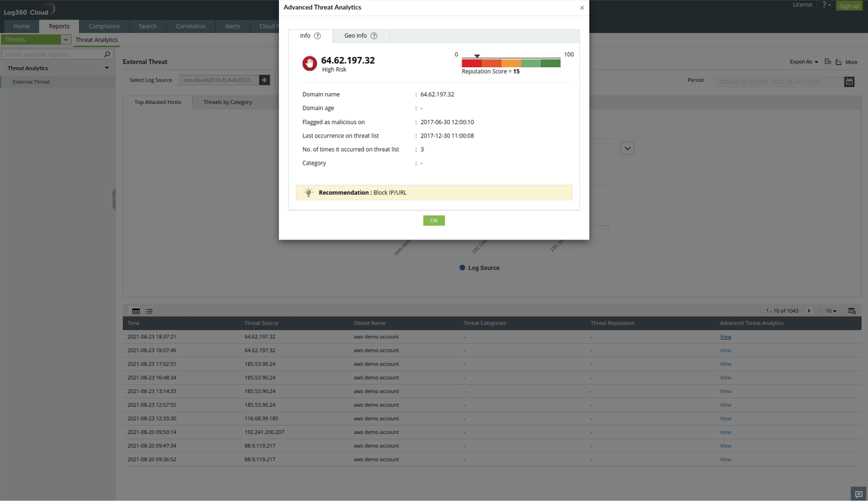Open the More options menu
The height and width of the screenshot is (502, 868).
(846, 62)
